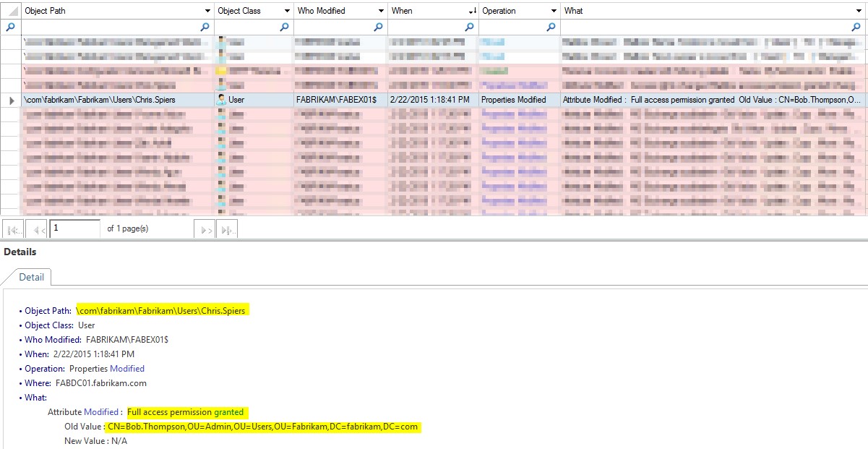Click the next page arrow button
Viewport: 868px width, 449px height.
205,230
